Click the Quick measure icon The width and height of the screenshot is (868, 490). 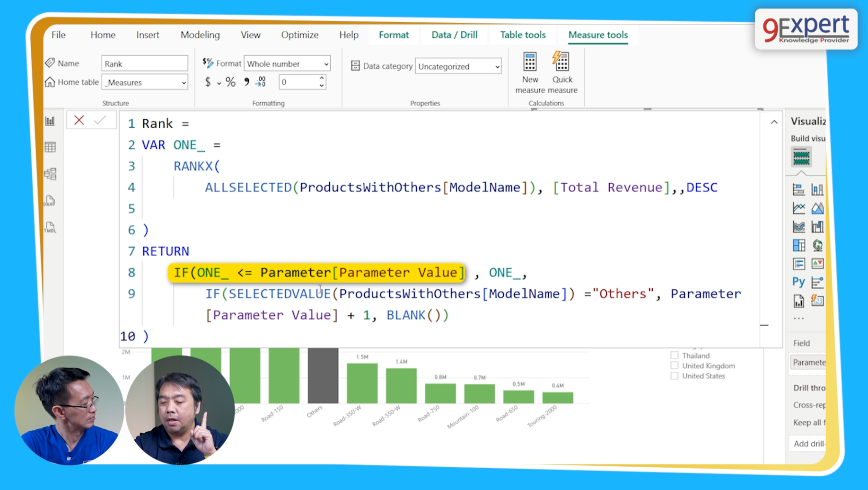pyautogui.click(x=561, y=62)
